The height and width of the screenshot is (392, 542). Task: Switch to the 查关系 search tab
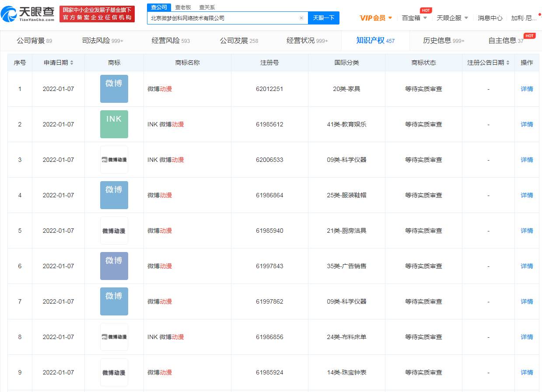coord(207,7)
